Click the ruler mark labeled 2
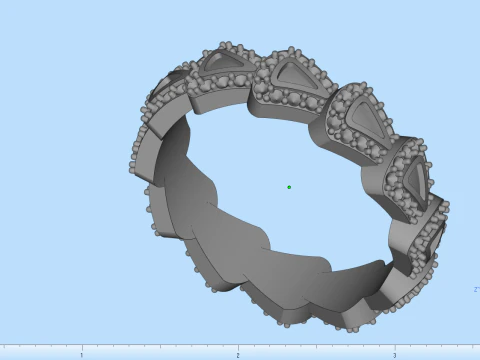The image size is (480, 360). tap(238, 355)
